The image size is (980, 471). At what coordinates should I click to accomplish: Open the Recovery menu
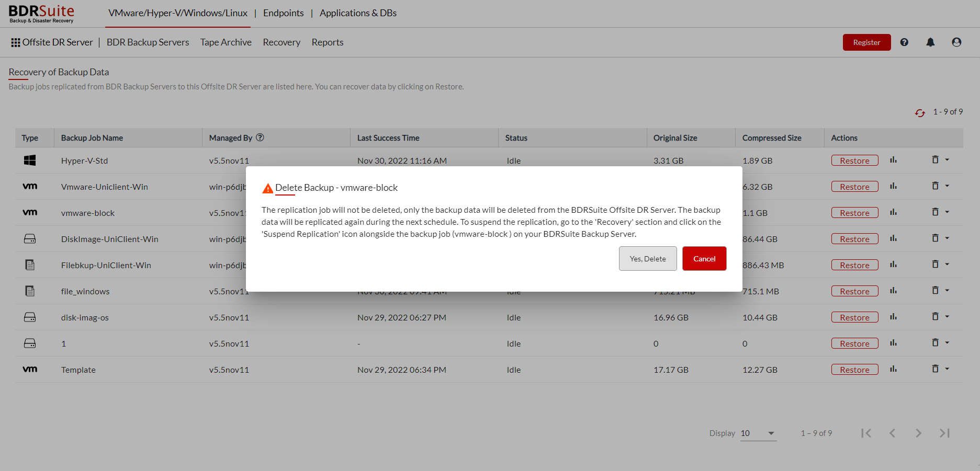click(x=281, y=42)
